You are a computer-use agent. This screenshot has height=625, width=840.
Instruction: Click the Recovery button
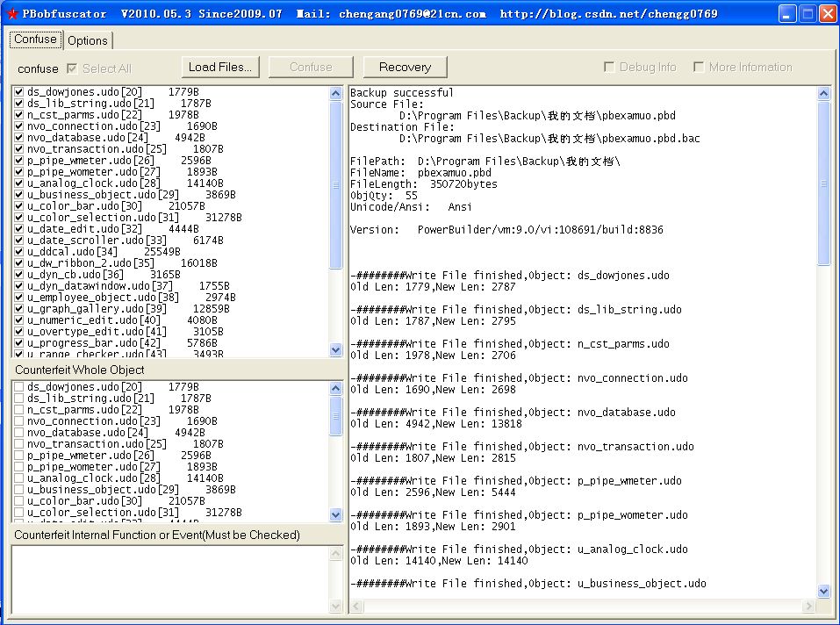[404, 67]
